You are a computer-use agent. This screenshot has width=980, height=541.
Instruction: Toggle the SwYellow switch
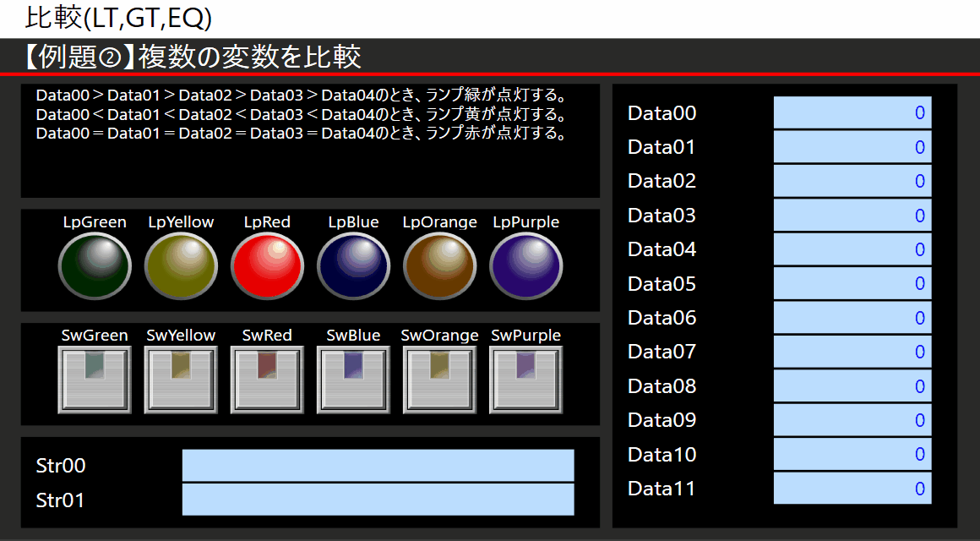[x=181, y=380]
